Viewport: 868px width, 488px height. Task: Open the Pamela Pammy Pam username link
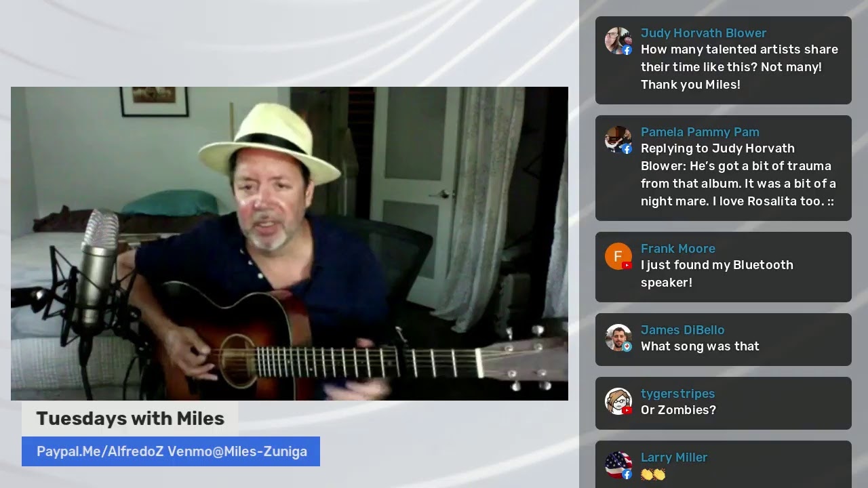coord(700,132)
